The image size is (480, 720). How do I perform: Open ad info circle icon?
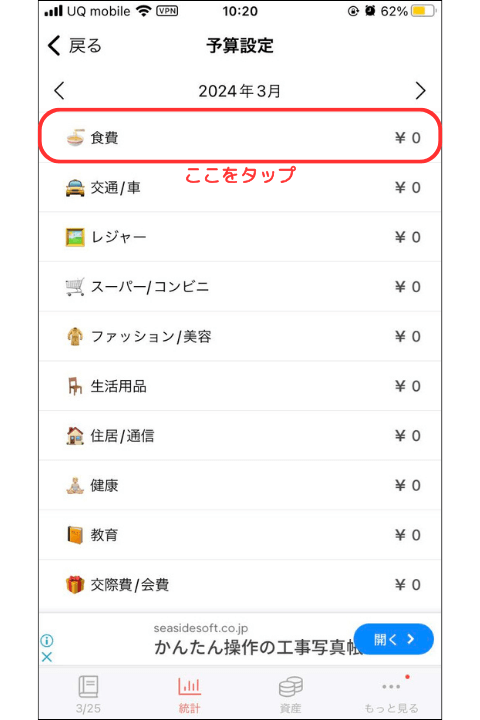tap(47, 640)
